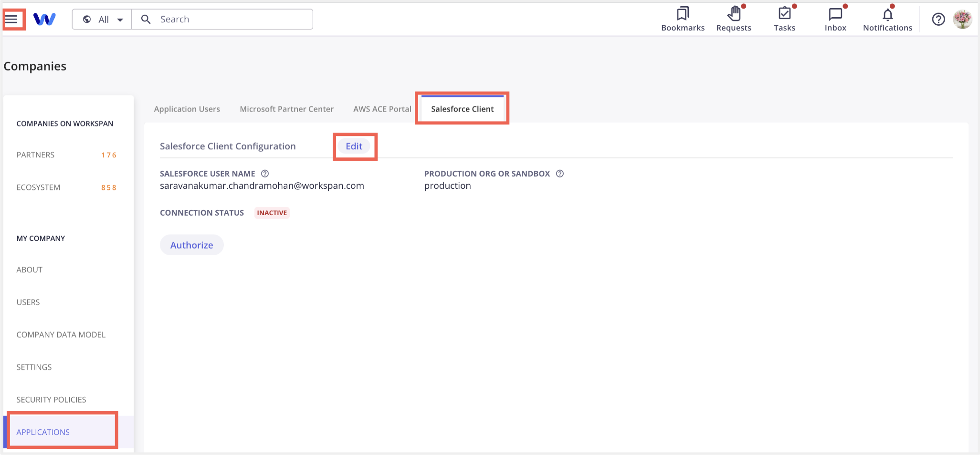Open the hamburger navigation menu
This screenshot has width=980, height=455.
11,20
